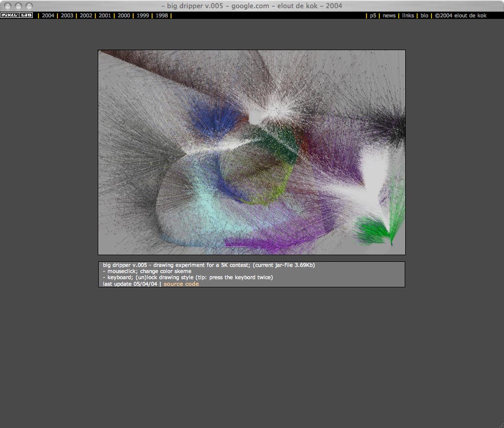Visit the news page
504x428 pixels.
[389, 15]
